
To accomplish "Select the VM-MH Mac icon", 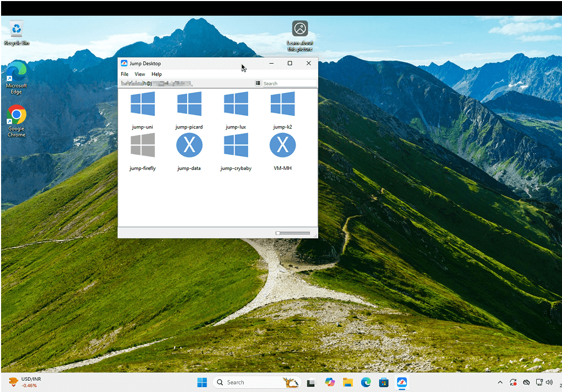I will pyautogui.click(x=283, y=145).
